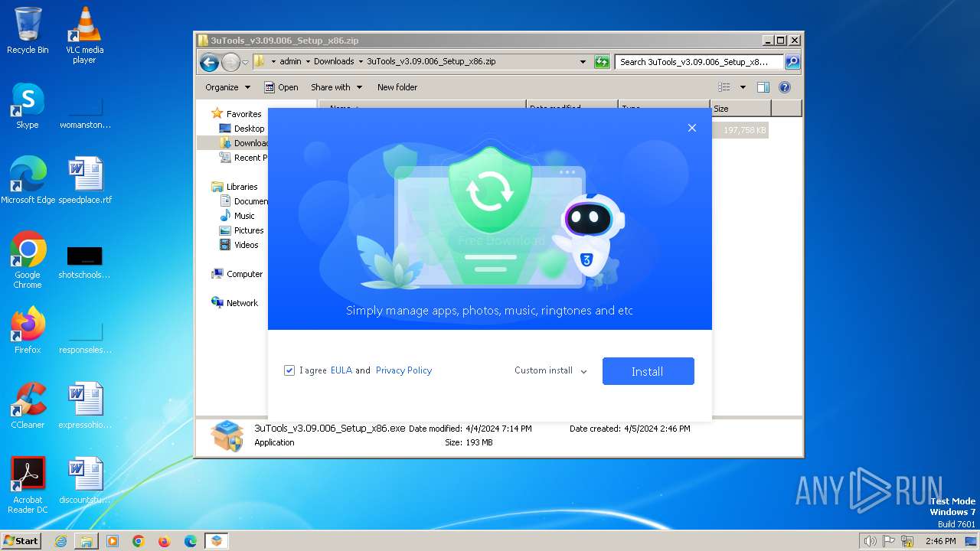Click the search field in Explorer
Viewport: 980px width, 551px height.
[x=699, y=62]
